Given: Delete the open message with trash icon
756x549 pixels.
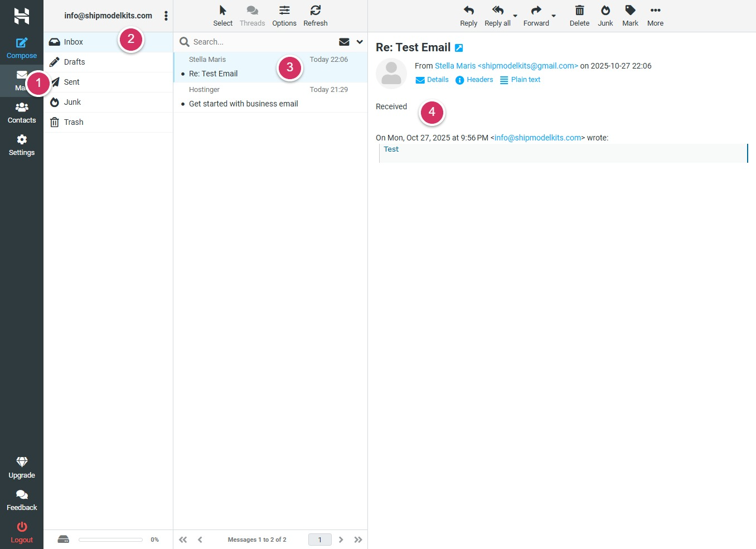Looking at the screenshot, I should (x=579, y=11).
